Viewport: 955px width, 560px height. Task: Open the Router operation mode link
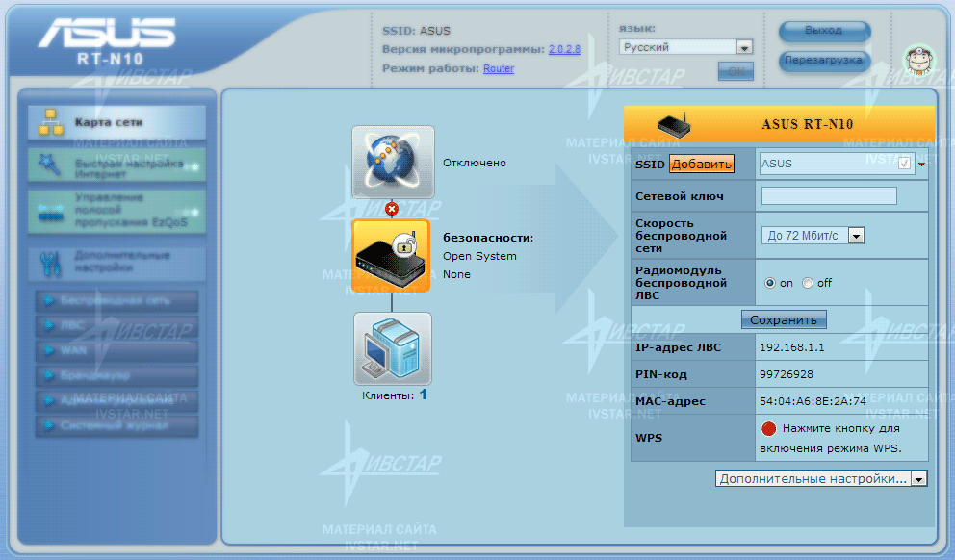499,68
